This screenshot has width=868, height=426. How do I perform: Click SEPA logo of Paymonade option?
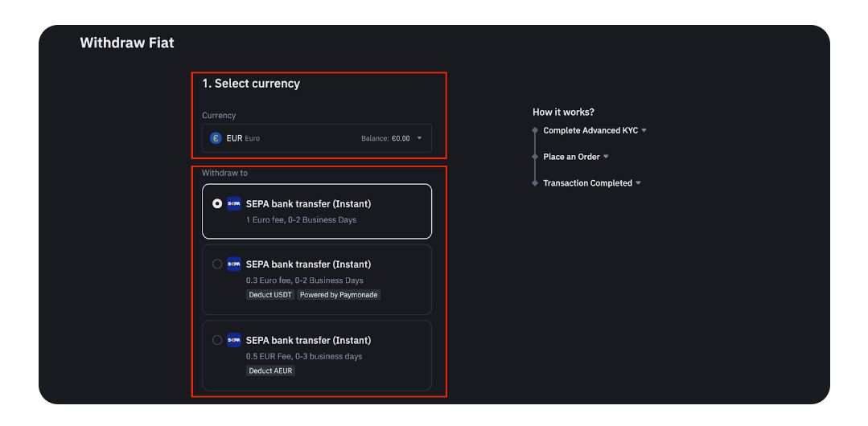coord(234,264)
